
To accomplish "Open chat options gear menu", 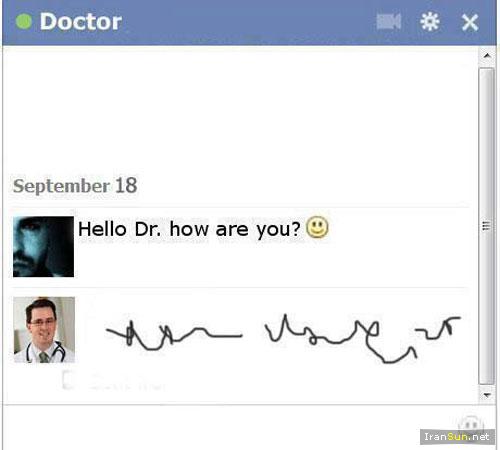I will (x=430, y=22).
